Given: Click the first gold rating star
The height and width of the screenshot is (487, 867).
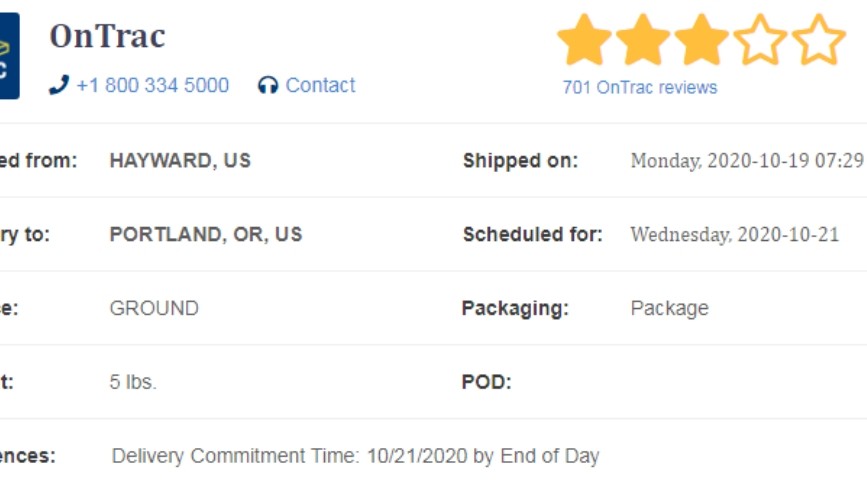Looking at the screenshot, I should point(584,40).
